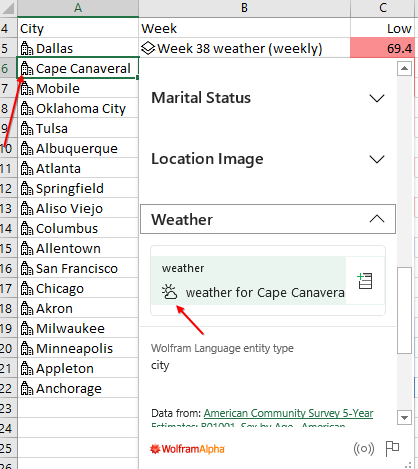This screenshot has height=469, width=418.
Task: Click the weather sun-cloud icon in card
Action: point(170,292)
